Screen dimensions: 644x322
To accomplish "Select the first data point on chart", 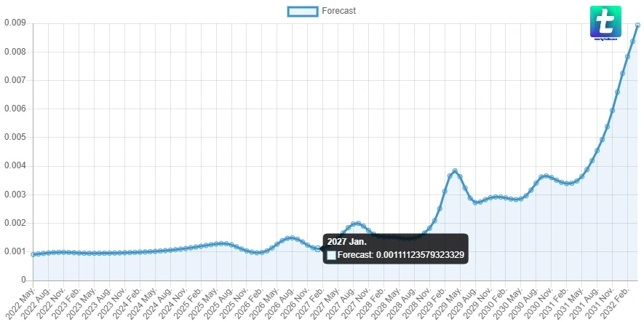I will pyautogui.click(x=33, y=254).
